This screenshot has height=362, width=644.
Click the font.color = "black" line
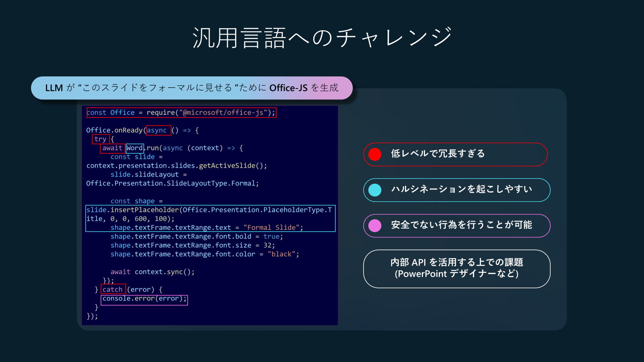point(205,254)
